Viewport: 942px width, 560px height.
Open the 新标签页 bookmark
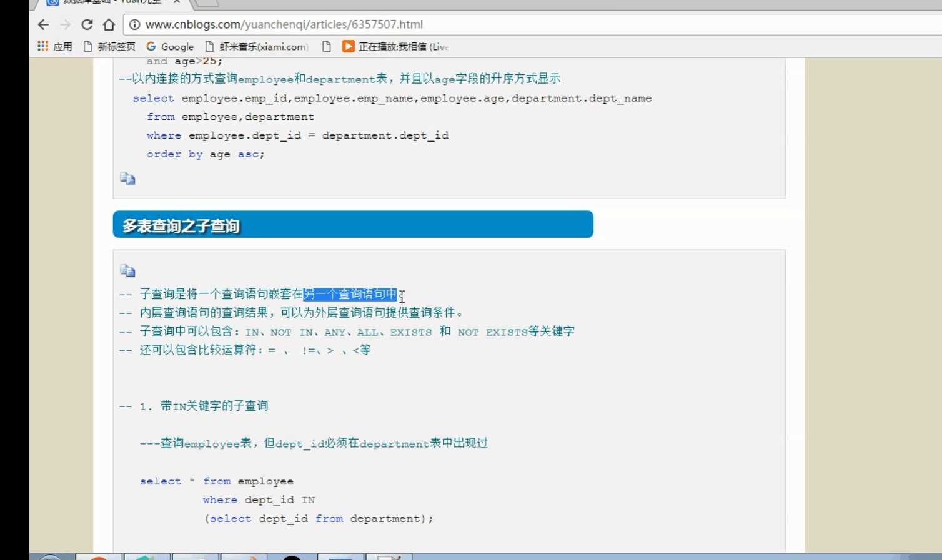click(x=109, y=47)
